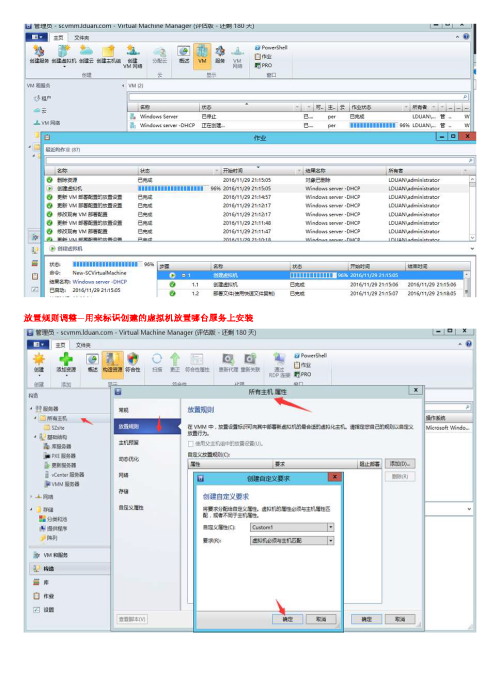Click Windows server -DHCP job progress bar
500x677 pixels.
372,125
